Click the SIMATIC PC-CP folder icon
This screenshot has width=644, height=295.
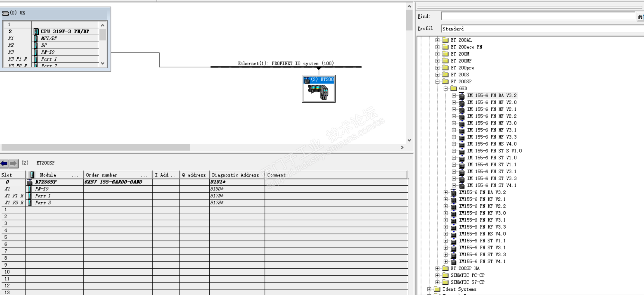(x=445, y=275)
